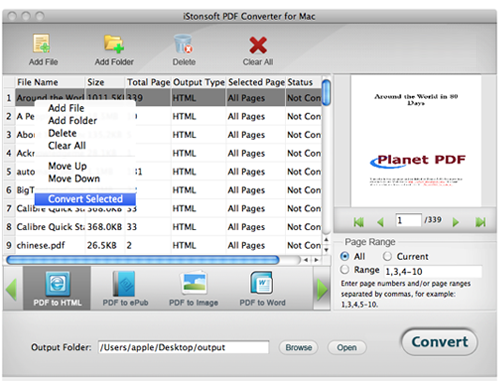Click the Delete trash can icon
Screen dimensions: 500x384
183,44
